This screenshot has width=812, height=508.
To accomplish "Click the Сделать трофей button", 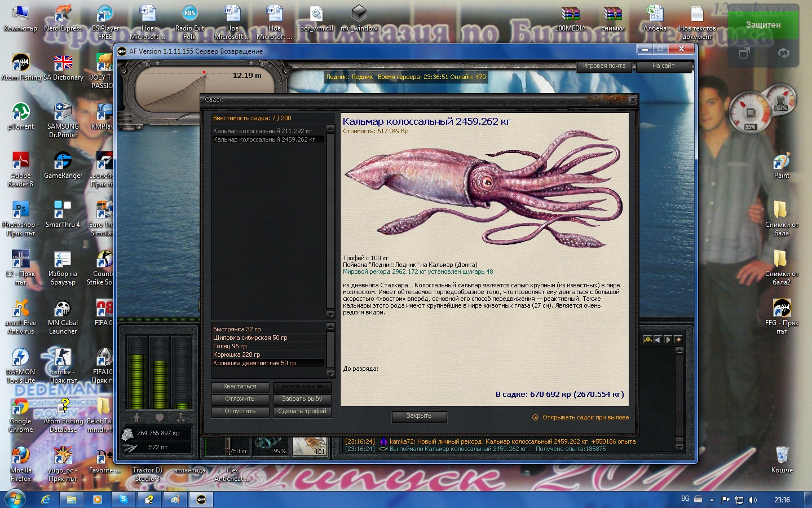I will 302,411.
